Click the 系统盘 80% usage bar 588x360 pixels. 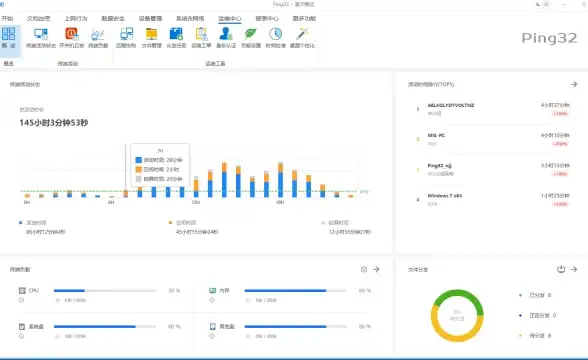[x=105, y=327]
